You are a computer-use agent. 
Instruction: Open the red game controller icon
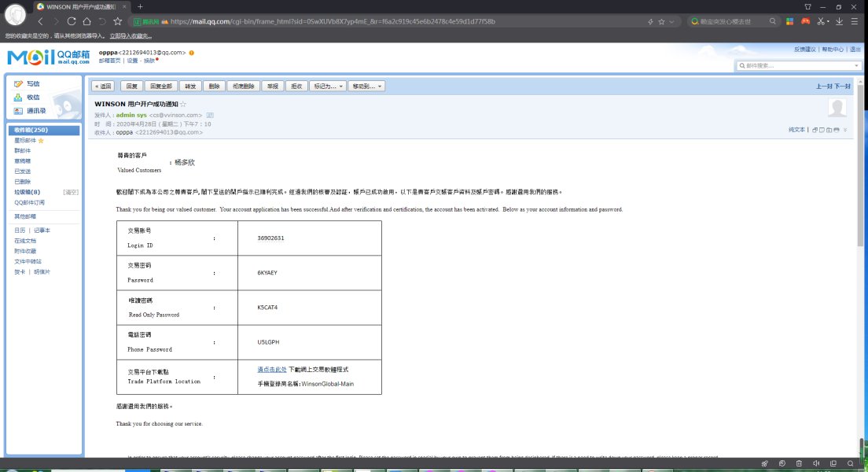click(x=805, y=21)
